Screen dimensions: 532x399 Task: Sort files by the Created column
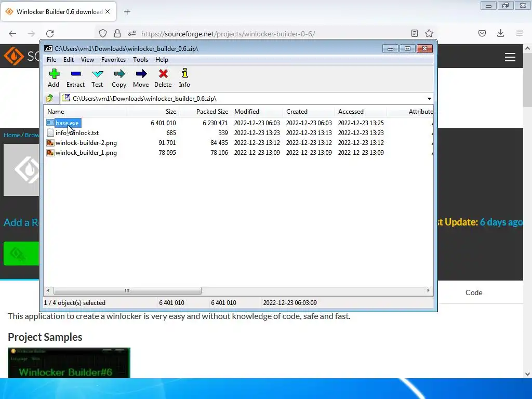309,112
